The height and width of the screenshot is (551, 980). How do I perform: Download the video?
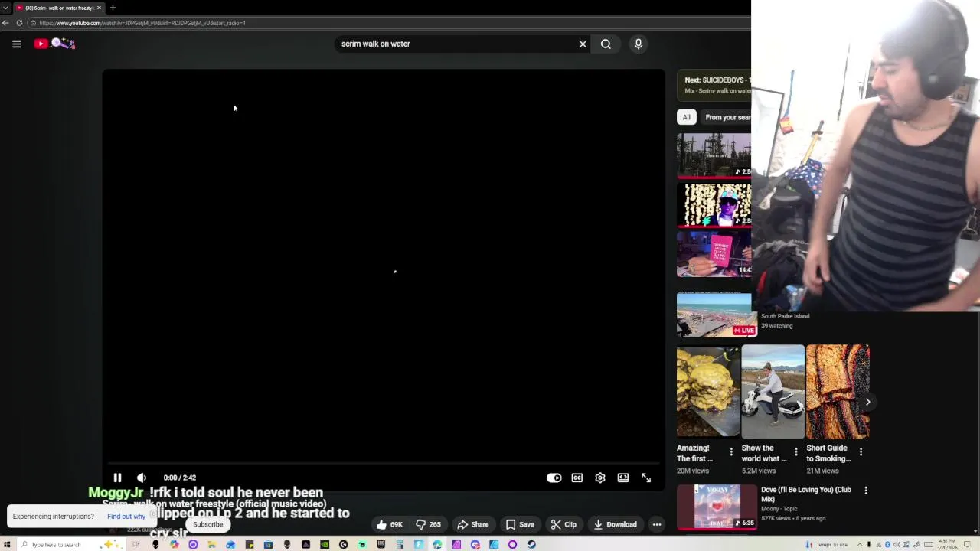tap(616, 524)
